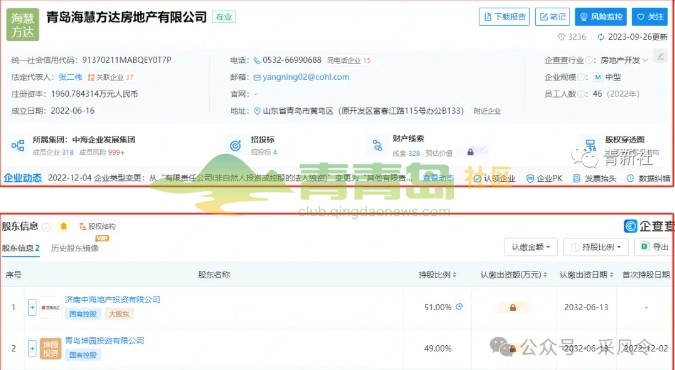675x370 pixels.
Task: Click the refresh icon by 2023-09-26更新
Action: [x=601, y=37]
